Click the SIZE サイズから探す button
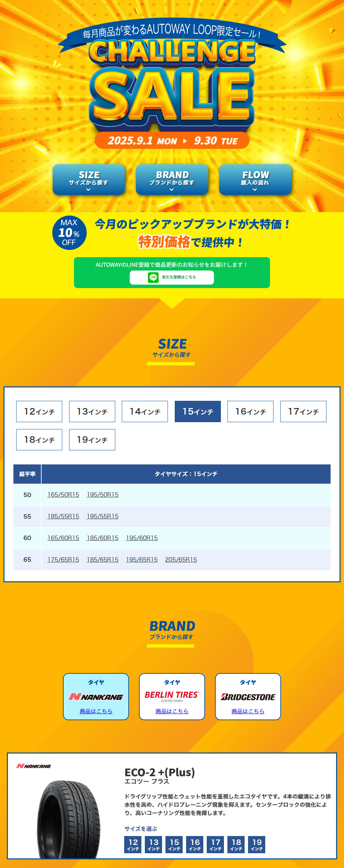This screenshot has height=868, width=344. point(89,179)
